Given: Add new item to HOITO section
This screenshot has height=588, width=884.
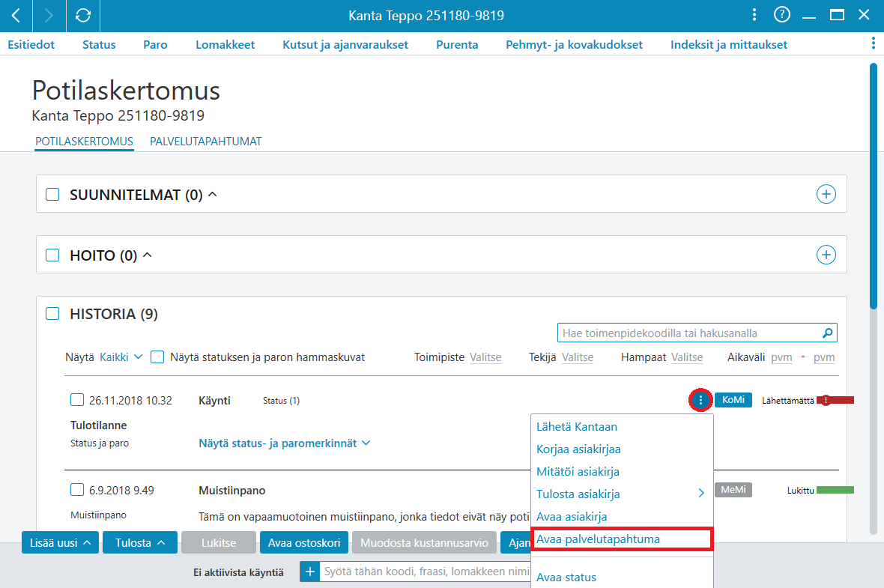Looking at the screenshot, I should pos(826,255).
